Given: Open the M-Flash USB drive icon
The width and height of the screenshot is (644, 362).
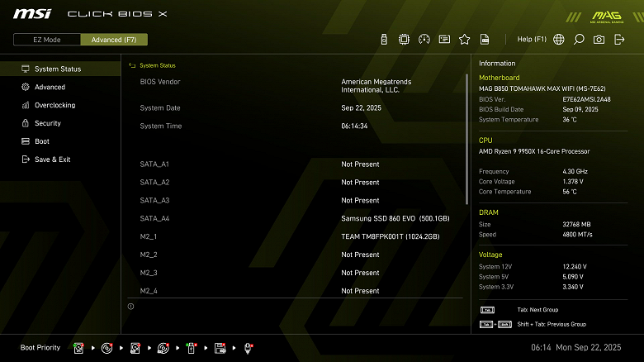Looking at the screenshot, I should (x=384, y=40).
